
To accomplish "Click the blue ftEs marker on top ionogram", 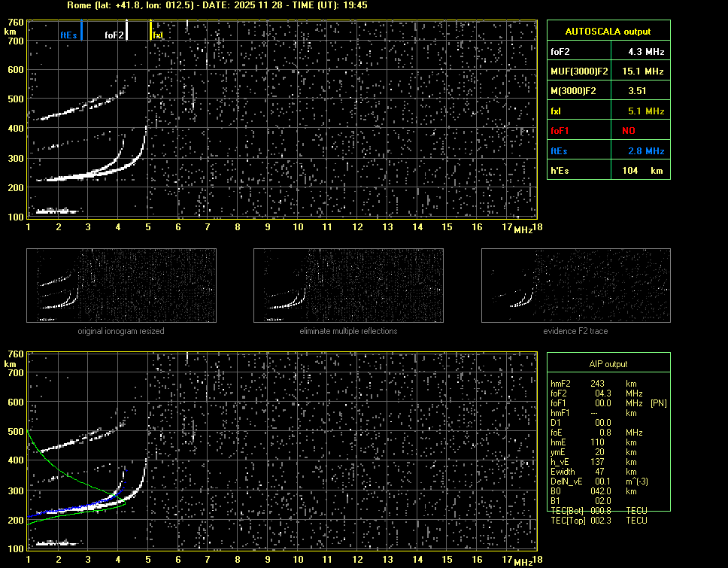I will [81, 31].
